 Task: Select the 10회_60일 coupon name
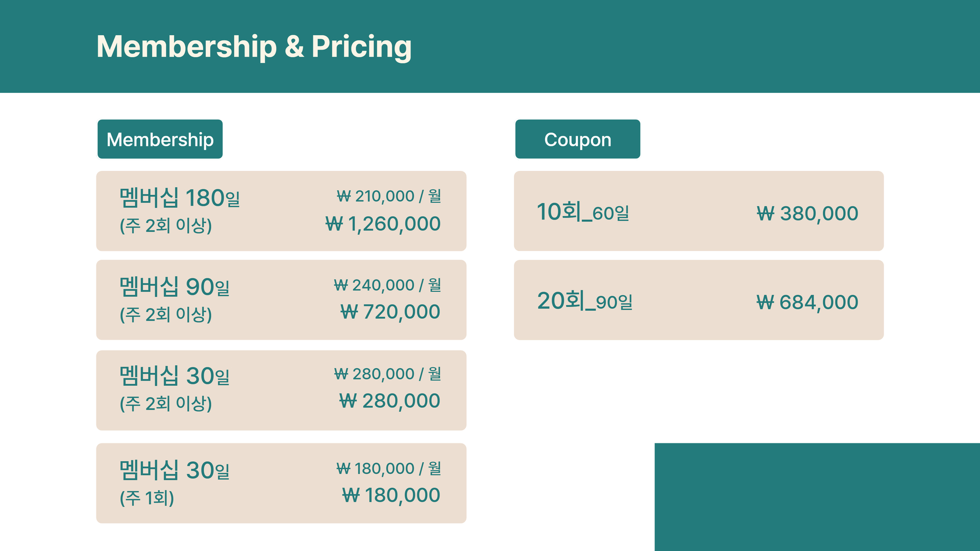pyautogui.click(x=582, y=212)
